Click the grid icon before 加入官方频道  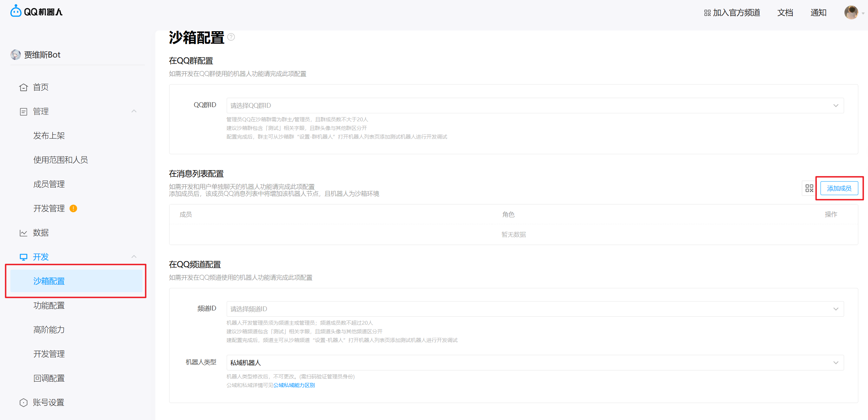(707, 13)
